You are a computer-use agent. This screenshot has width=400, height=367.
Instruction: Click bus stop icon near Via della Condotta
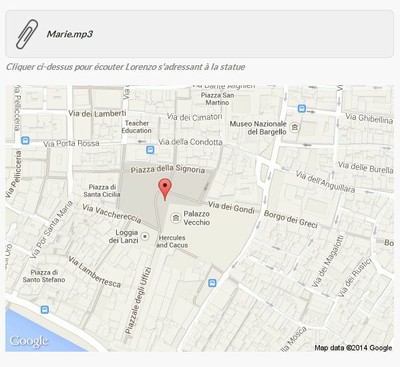151,150
